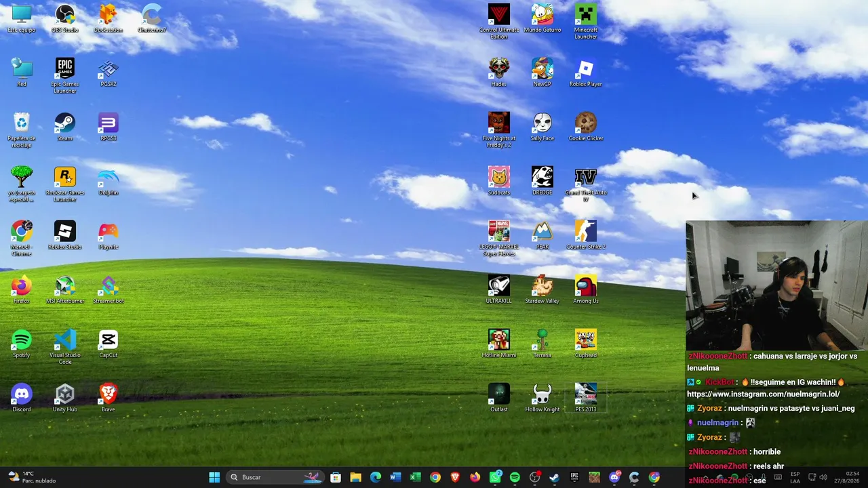Select the Stardew Valley game icon
This screenshot has height=488, width=868.
click(x=542, y=289)
